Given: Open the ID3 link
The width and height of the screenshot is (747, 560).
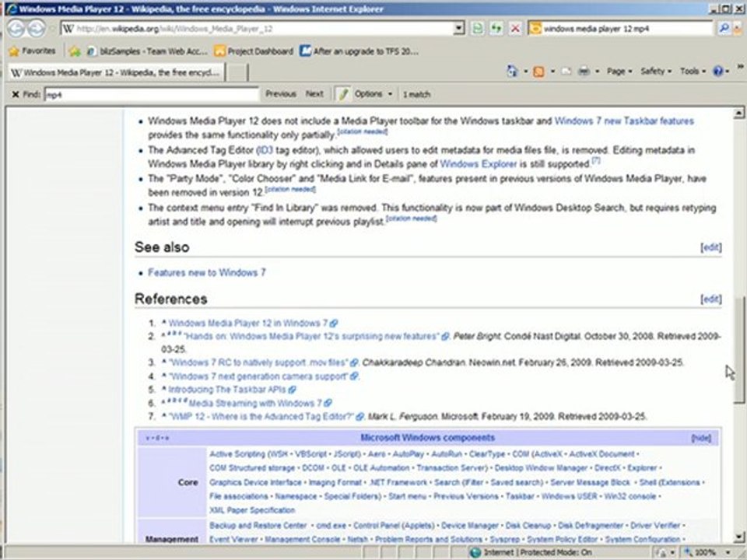Looking at the screenshot, I should coord(265,150).
